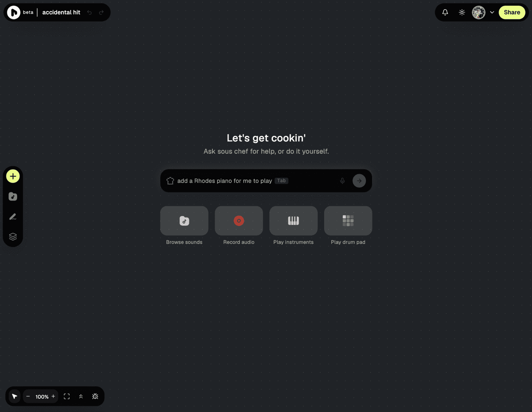The height and width of the screenshot is (412, 532).
Task: Expand the double chevron up icon
Action: point(81,396)
